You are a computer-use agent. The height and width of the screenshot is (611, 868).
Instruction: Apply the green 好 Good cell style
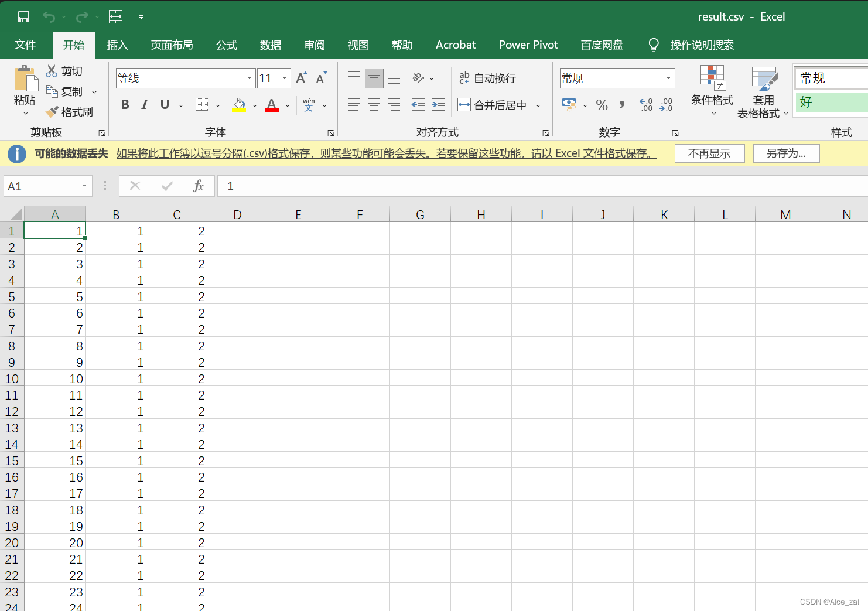831,102
